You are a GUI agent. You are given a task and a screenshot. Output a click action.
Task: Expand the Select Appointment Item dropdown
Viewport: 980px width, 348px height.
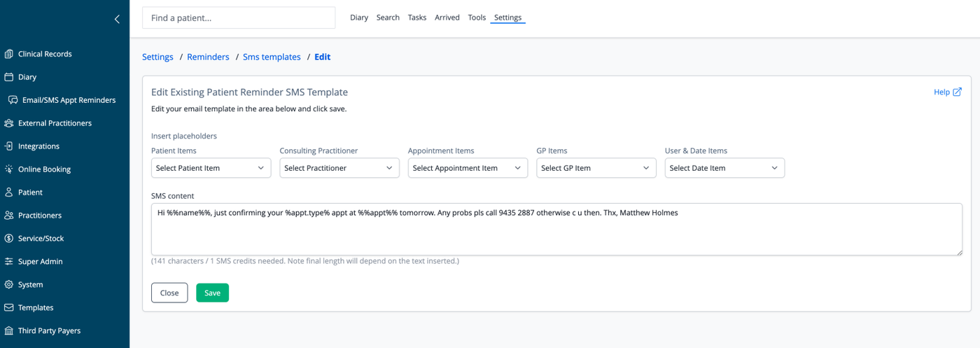468,168
